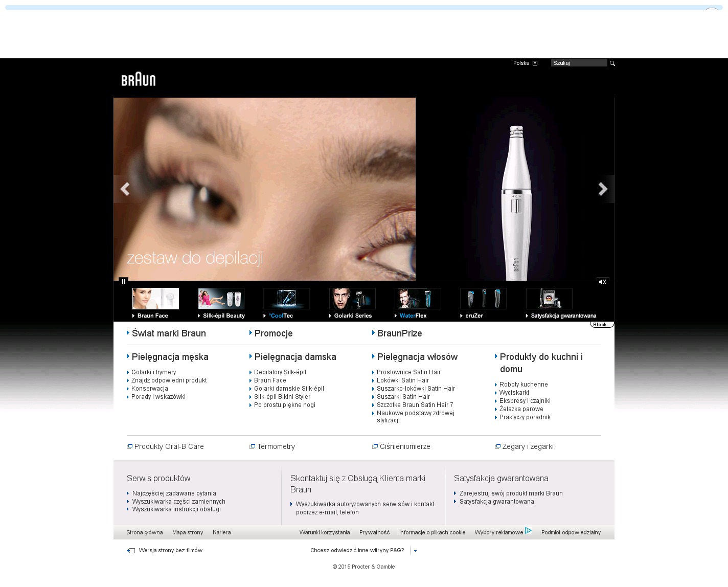
Task: Open the Golarki i trymery link
Action: (x=153, y=372)
